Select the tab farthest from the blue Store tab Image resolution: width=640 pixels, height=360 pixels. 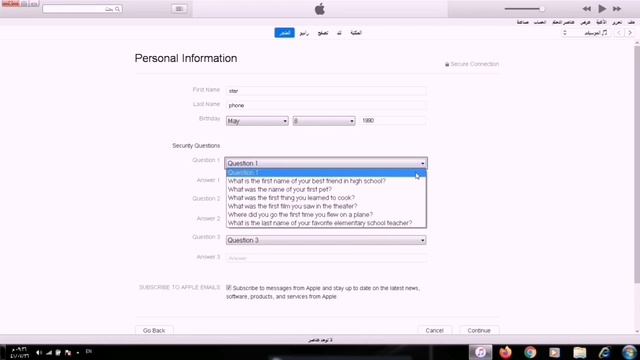(356, 33)
